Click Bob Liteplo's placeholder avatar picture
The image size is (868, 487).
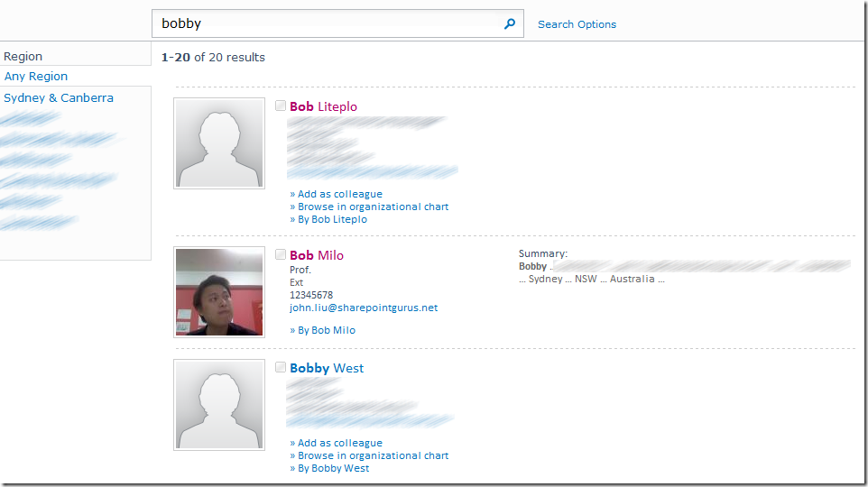[x=219, y=142]
